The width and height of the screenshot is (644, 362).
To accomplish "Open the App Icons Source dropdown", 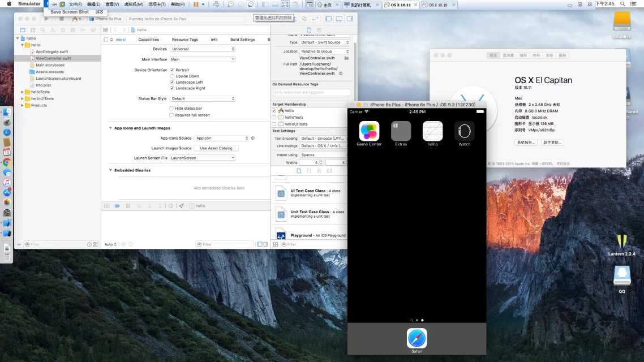I will 222,139.
